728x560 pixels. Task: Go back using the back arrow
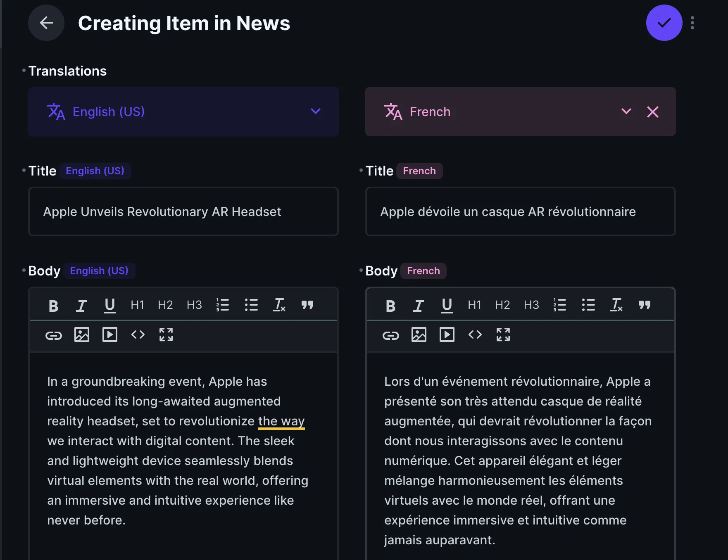coord(46,23)
